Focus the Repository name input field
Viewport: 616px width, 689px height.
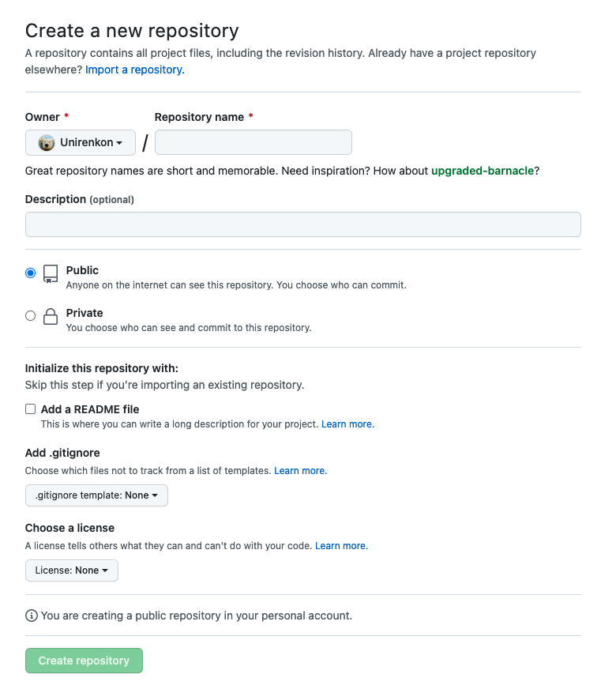tap(254, 142)
